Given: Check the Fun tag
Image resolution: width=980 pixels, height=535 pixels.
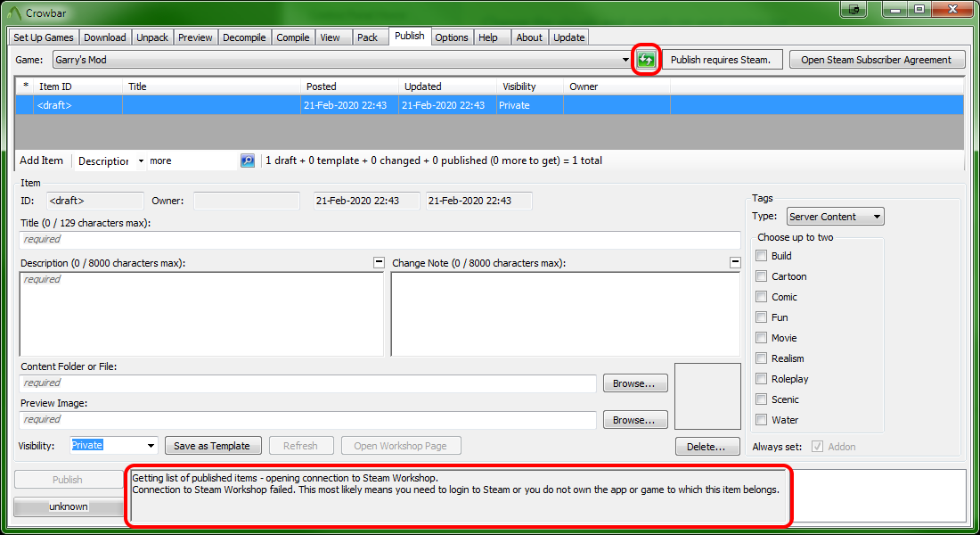Looking at the screenshot, I should point(761,317).
